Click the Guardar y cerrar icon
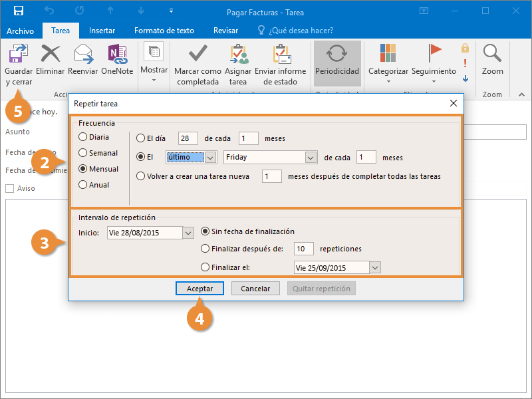532x399 pixels. [x=19, y=54]
